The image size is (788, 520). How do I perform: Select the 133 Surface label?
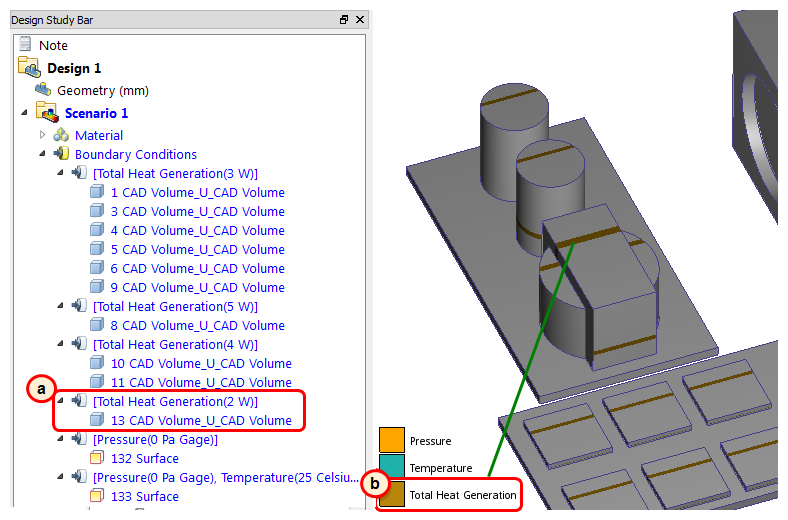coord(145,496)
